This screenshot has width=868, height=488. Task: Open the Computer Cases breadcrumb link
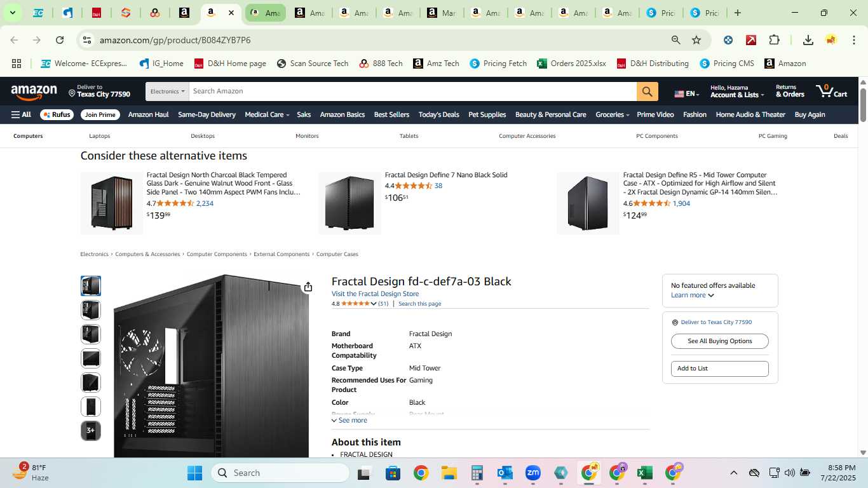[x=337, y=254]
